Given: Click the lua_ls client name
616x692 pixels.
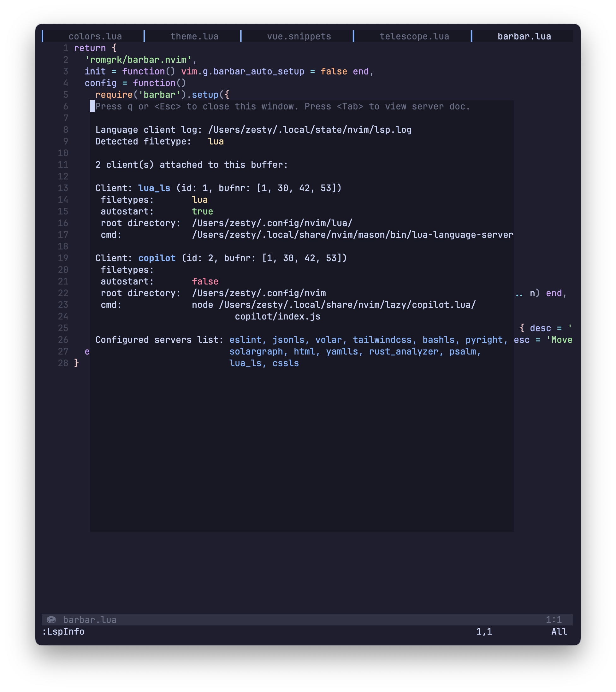Looking at the screenshot, I should 154,188.
